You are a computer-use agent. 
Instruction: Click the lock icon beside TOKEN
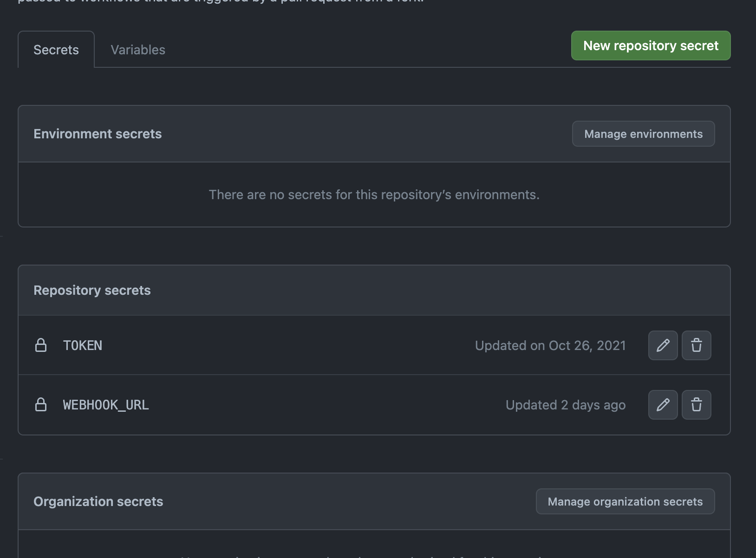pyautogui.click(x=41, y=345)
